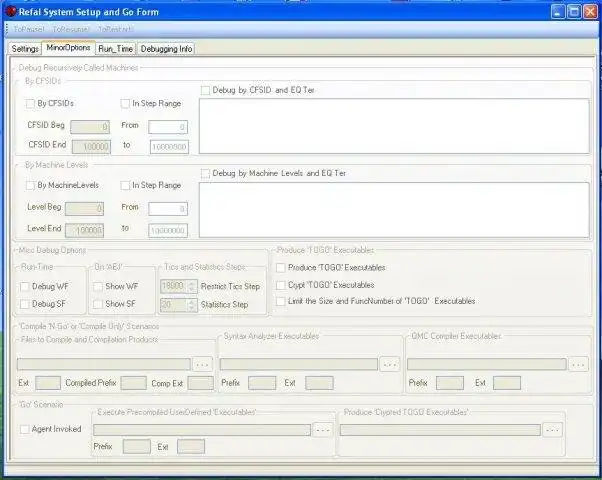The image size is (602, 480).
Task: Click the QMC Compiler Executables path field
Action: (x=487, y=364)
